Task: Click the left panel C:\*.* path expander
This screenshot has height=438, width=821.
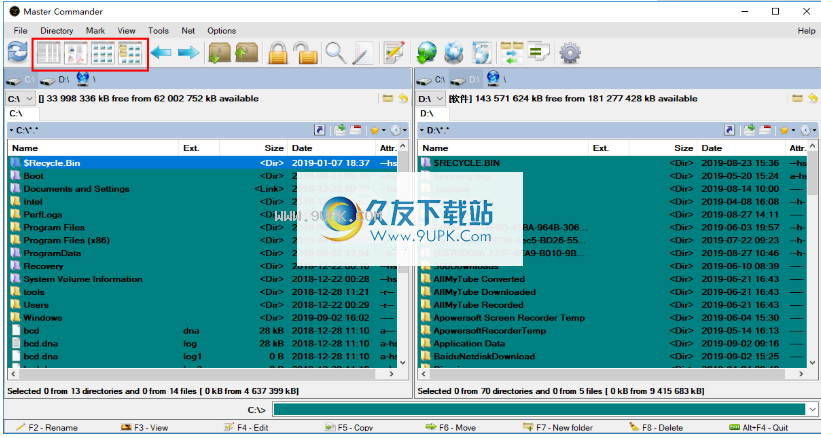Action: (11, 130)
